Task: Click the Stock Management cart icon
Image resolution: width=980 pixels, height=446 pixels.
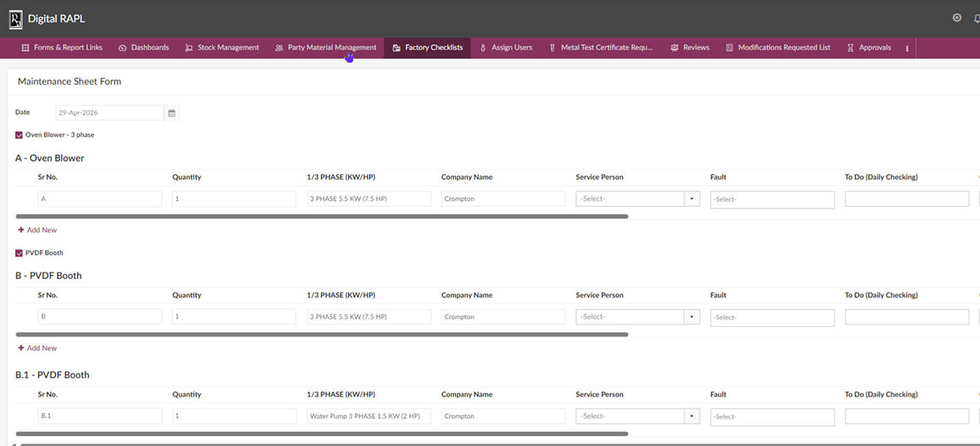Action: click(189, 48)
